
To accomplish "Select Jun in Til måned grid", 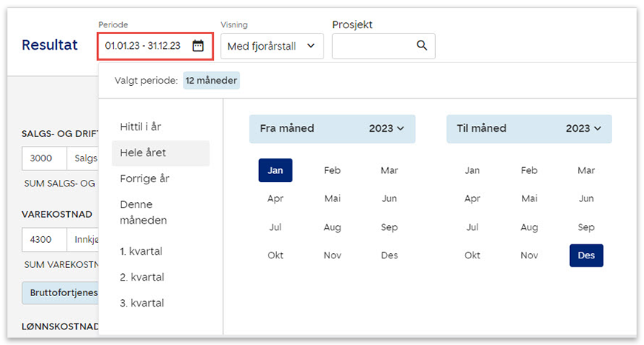I will tap(586, 198).
